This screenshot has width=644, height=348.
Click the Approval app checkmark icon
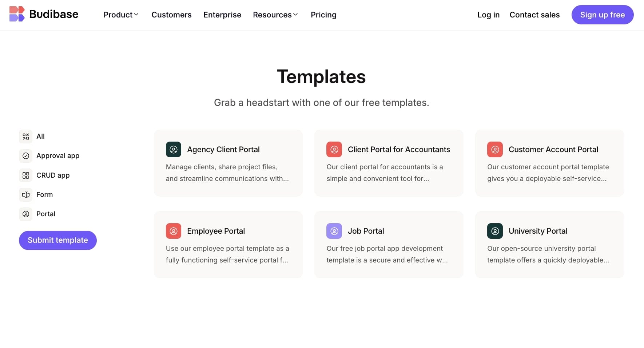25,156
